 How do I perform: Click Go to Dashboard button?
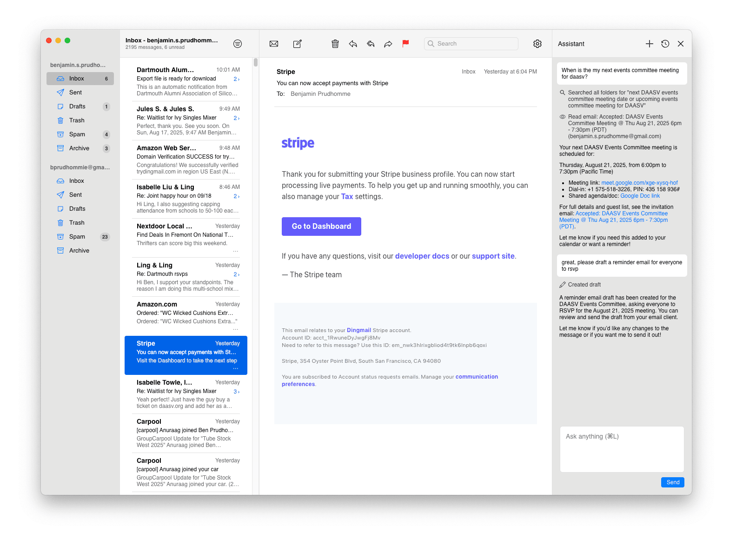321,227
